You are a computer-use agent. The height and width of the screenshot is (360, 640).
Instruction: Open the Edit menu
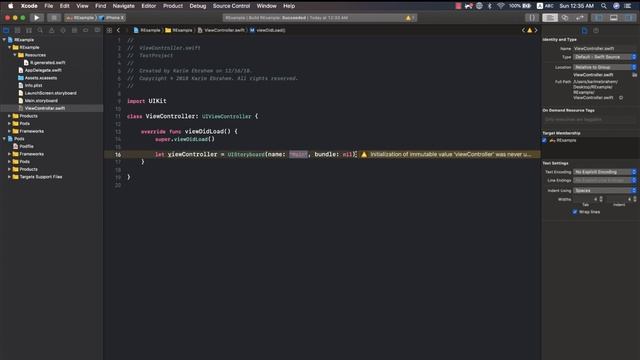coord(64,6)
